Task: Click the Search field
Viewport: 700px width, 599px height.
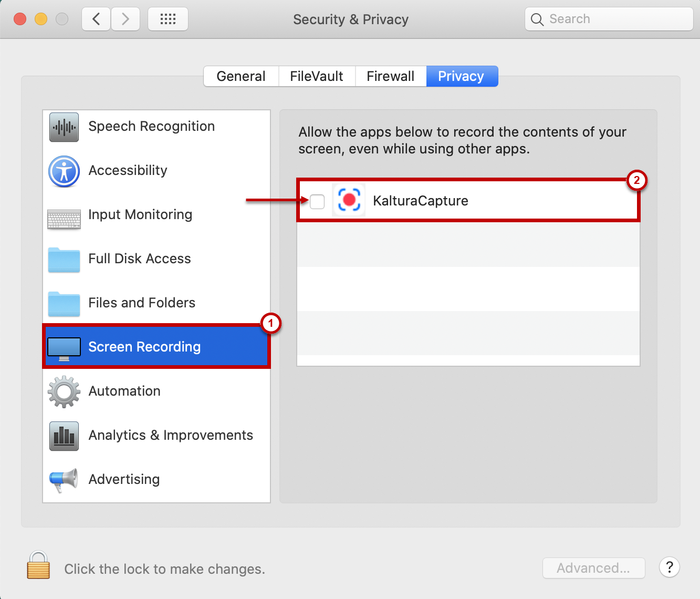Action: 609,19
